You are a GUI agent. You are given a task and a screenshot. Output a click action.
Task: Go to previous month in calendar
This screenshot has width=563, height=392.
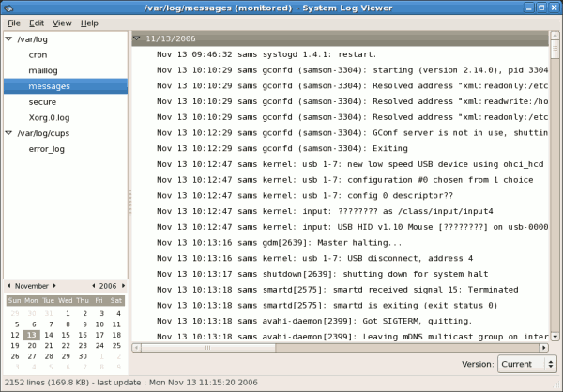pyautogui.click(x=8, y=285)
